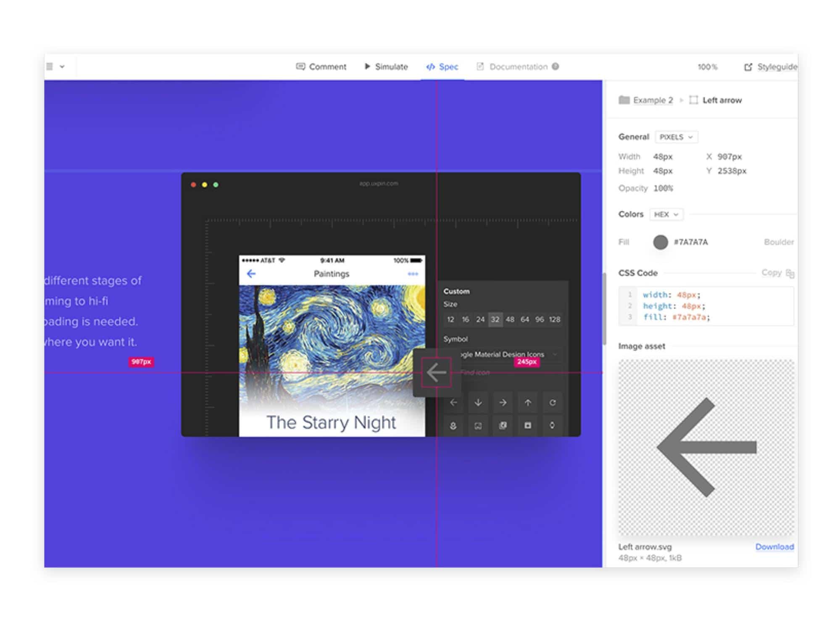Pick the left arrow icon in symbol grid
Viewport: 840px width, 619px height.
(453, 403)
